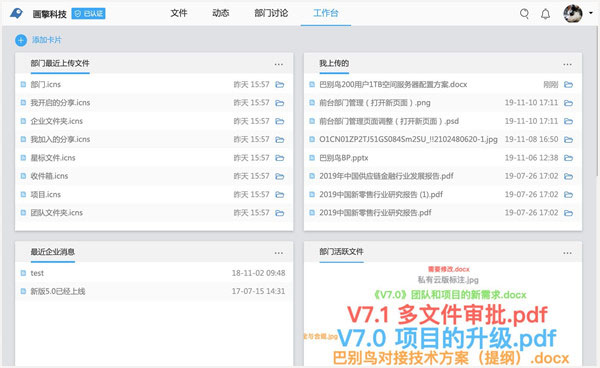This screenshot has height=368, width=600.
Task: Click the company logo icon at top left
Action: (16, 13)
